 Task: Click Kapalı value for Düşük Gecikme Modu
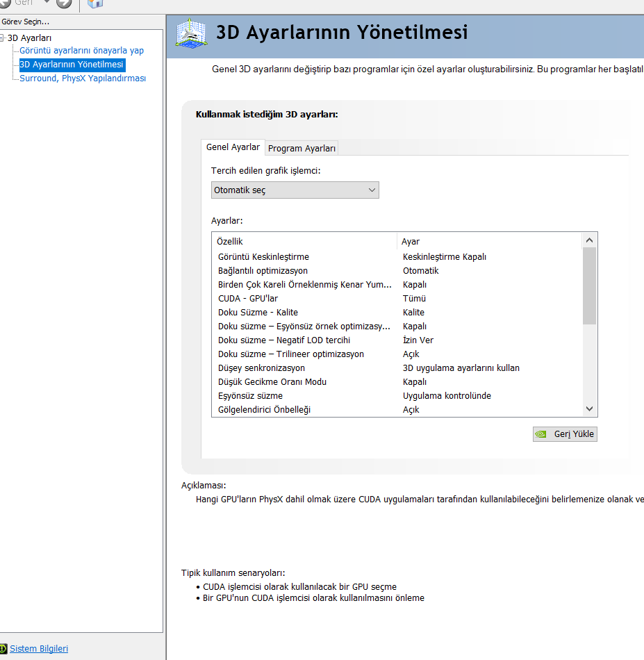tap(415, 382)
